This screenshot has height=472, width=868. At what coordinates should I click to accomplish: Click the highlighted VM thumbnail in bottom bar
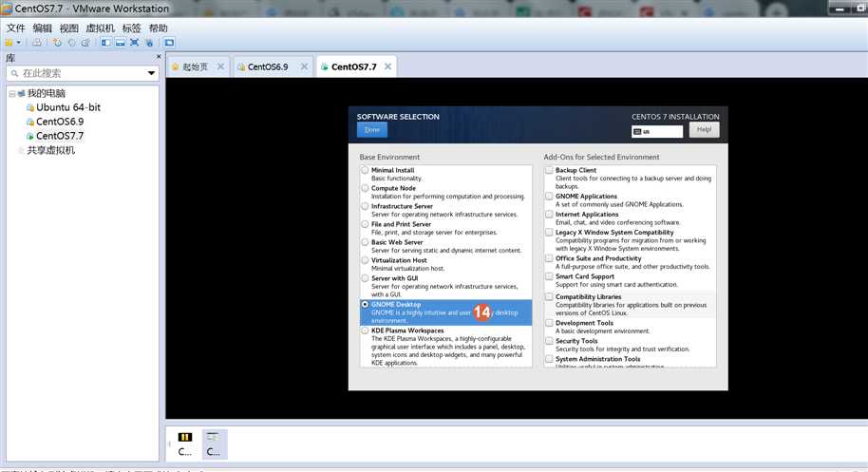point(214,444)
